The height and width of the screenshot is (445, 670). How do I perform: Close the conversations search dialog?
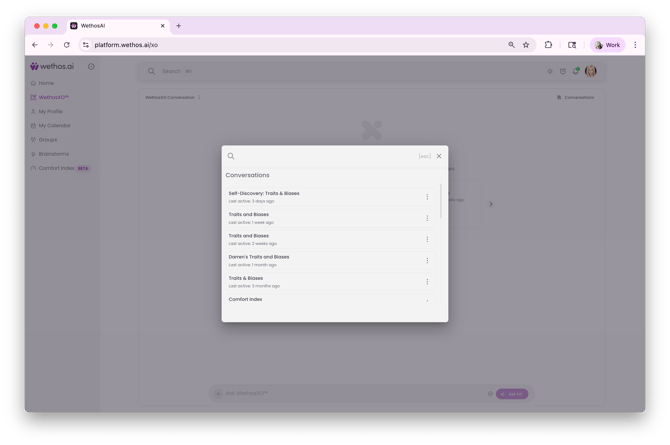point(439,156)
